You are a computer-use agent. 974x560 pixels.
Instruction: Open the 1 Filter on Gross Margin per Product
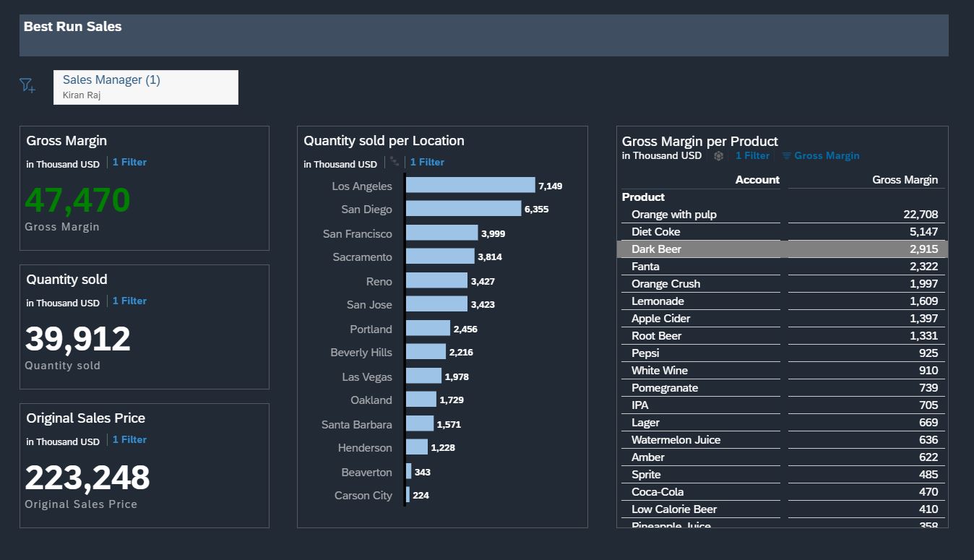click(752, 155)
